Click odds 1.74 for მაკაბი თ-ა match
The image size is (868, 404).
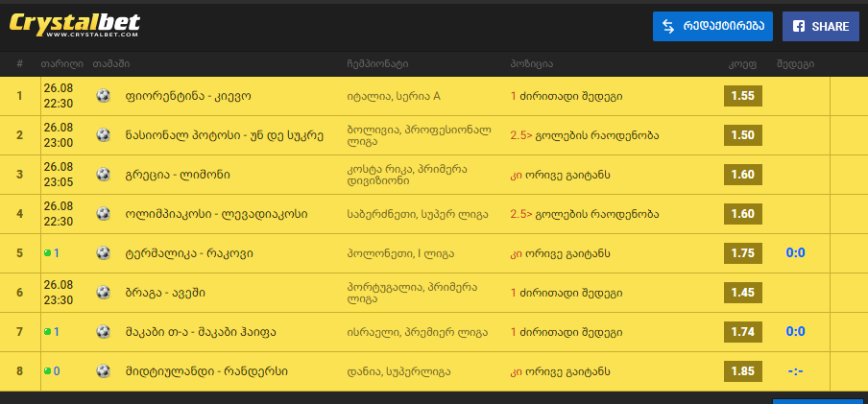743,331
